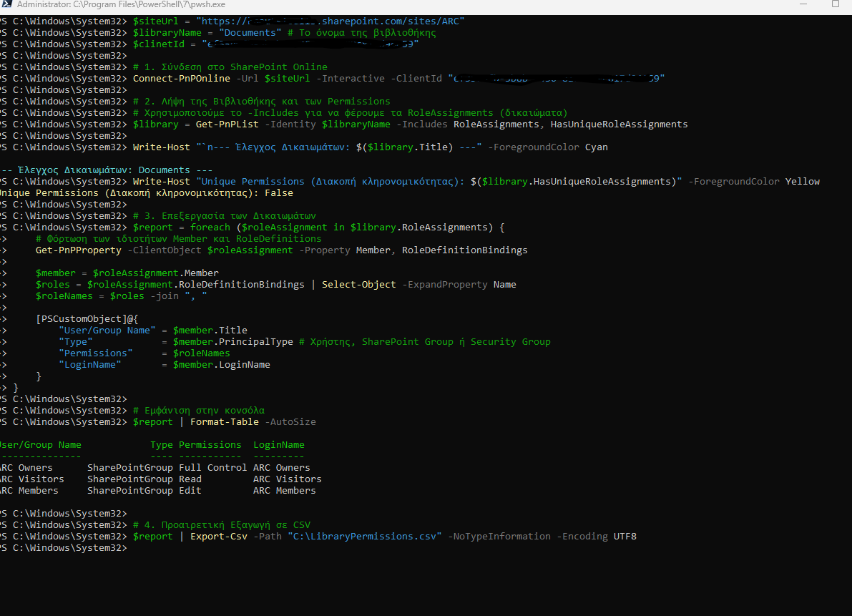Minimize the PowerShell window
The image size is (852, 616).
coord(803,4)
